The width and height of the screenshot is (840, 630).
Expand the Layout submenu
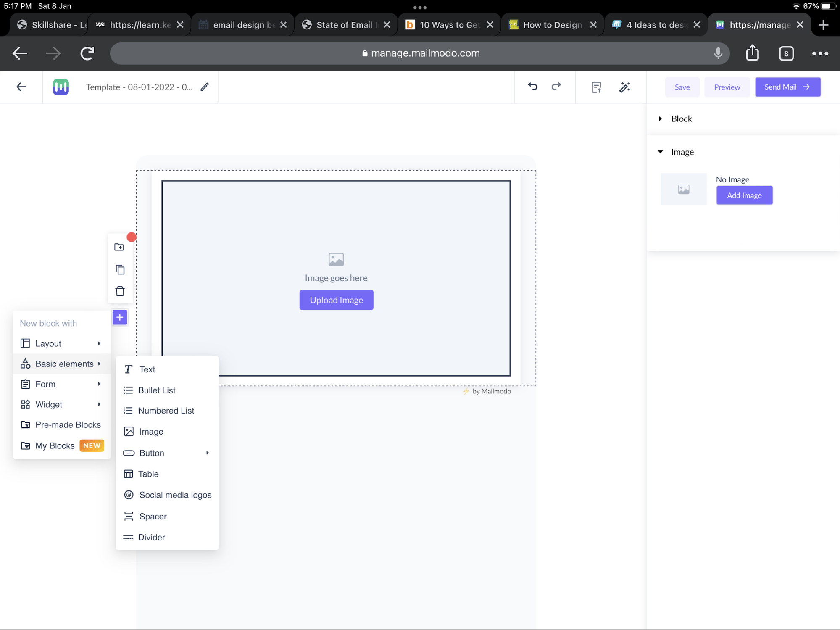(x=62, y=343)
